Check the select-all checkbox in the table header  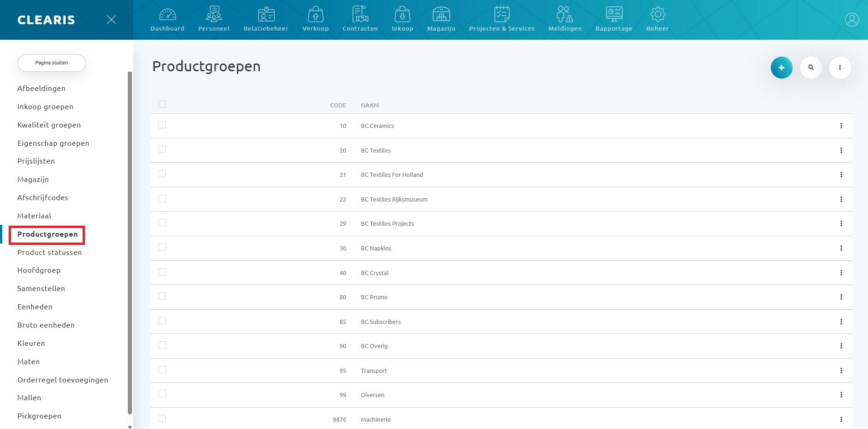(163, 105)
